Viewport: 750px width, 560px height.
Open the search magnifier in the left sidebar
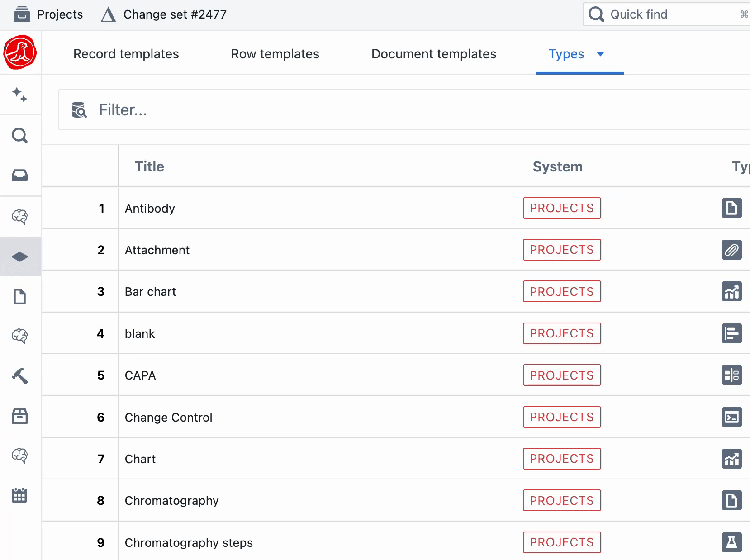20,135
